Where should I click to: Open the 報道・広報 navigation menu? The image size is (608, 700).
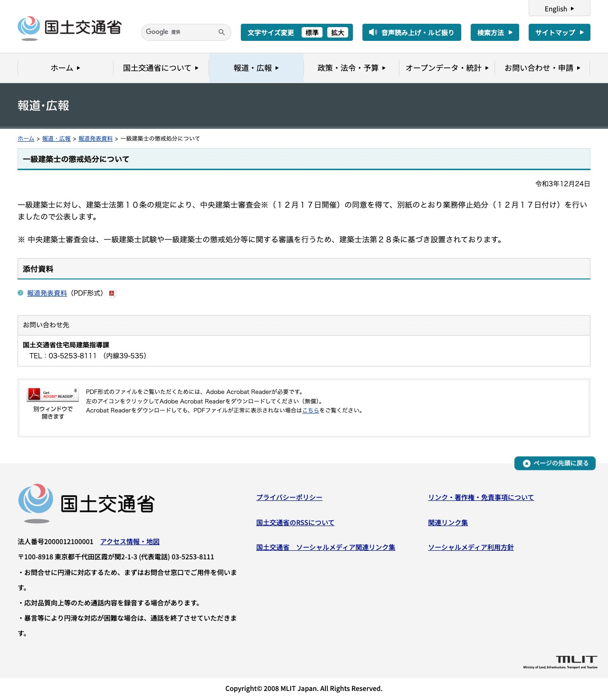[256, 68]
